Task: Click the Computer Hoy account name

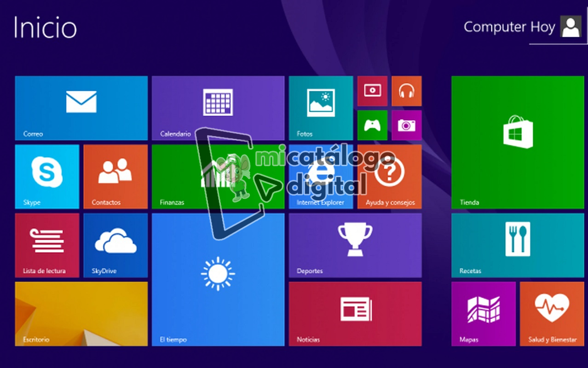Action: tap(509, 27)
